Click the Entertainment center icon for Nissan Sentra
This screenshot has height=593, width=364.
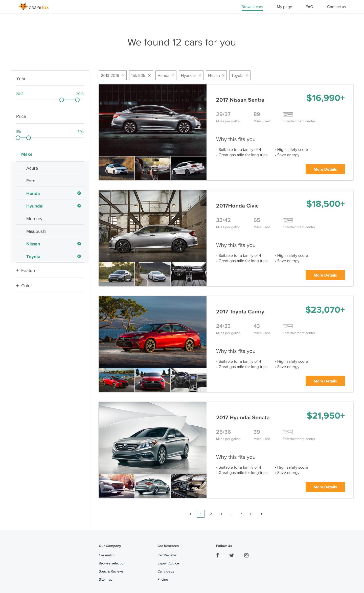point(288,114)
